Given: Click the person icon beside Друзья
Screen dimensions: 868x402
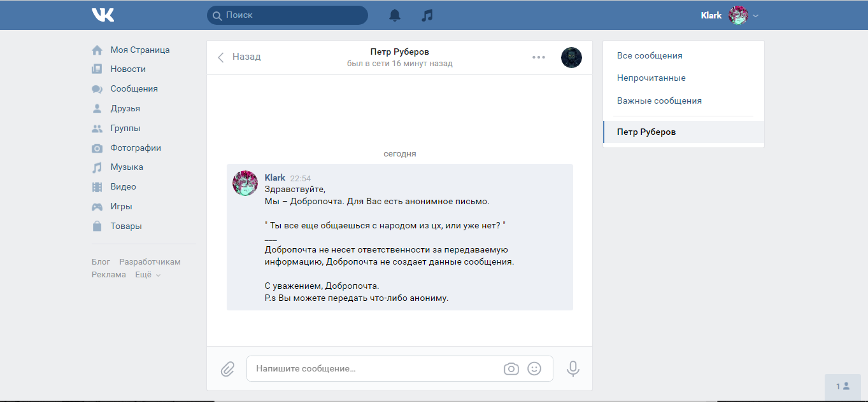Looking at the screenshot, I should point(97,109).
